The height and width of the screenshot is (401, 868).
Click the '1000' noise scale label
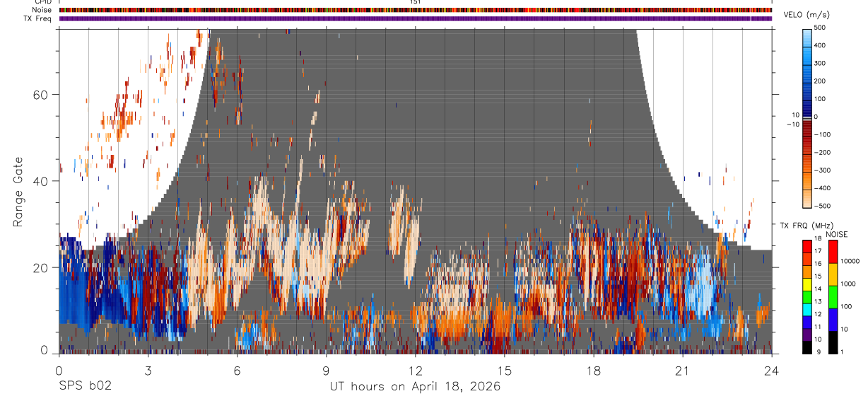(x=847, y=284)
